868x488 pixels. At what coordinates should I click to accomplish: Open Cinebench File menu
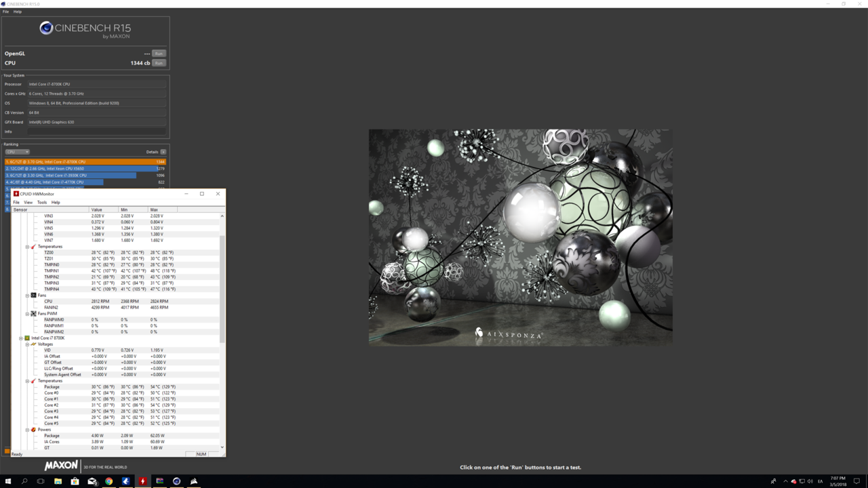tap(6, 12)
